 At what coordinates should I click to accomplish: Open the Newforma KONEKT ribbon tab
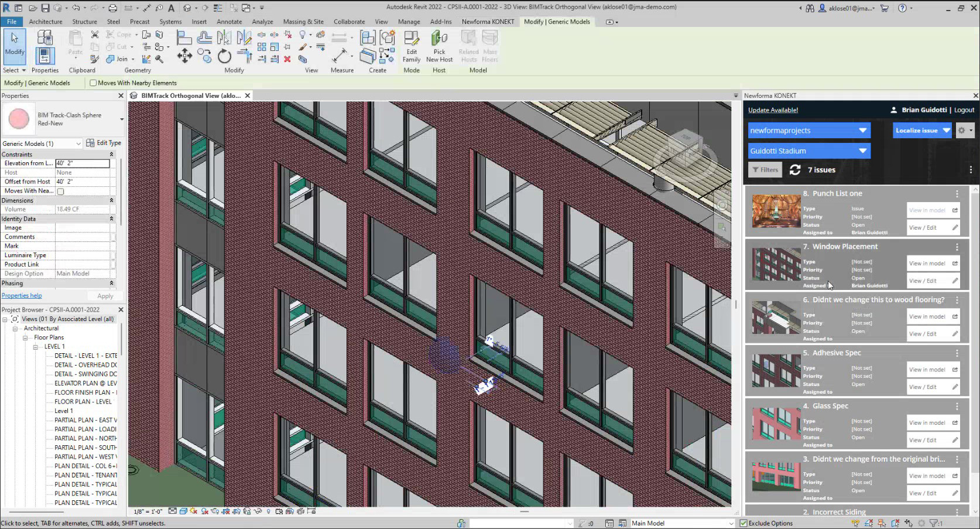(488, 22)
